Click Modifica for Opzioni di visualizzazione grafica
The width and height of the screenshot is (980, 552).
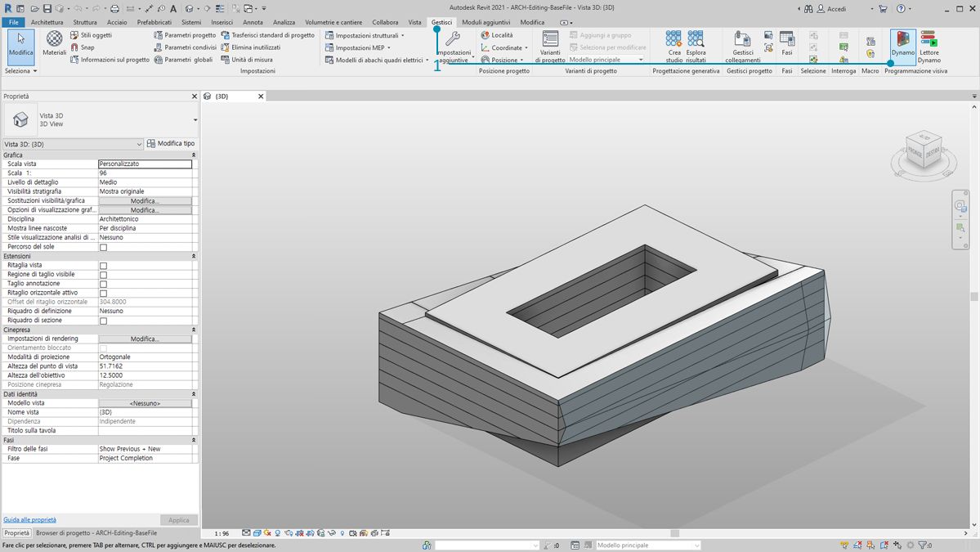[x=145, y=210]
